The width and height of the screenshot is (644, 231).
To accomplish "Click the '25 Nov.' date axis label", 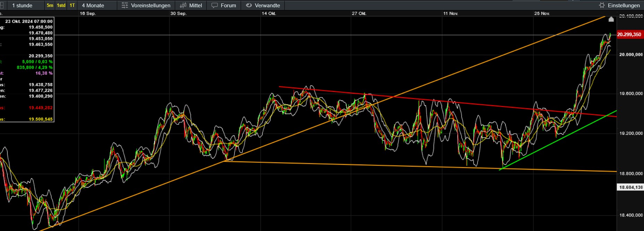I will click(542, 14).
